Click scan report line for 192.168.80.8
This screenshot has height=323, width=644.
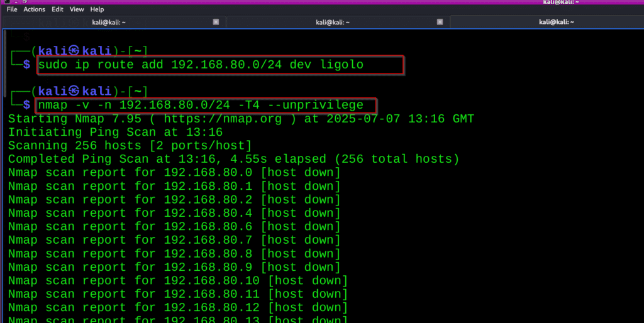tap(174, 254)
